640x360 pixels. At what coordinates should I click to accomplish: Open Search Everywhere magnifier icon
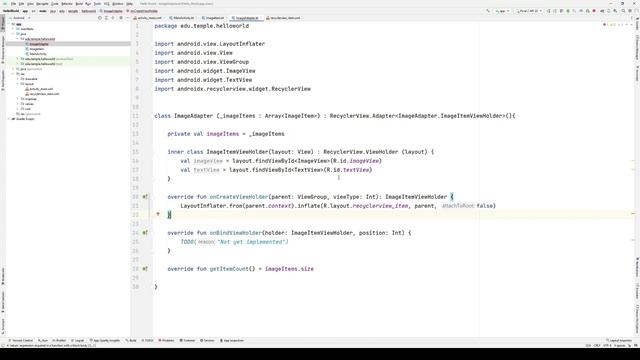(x=623, y=11)
